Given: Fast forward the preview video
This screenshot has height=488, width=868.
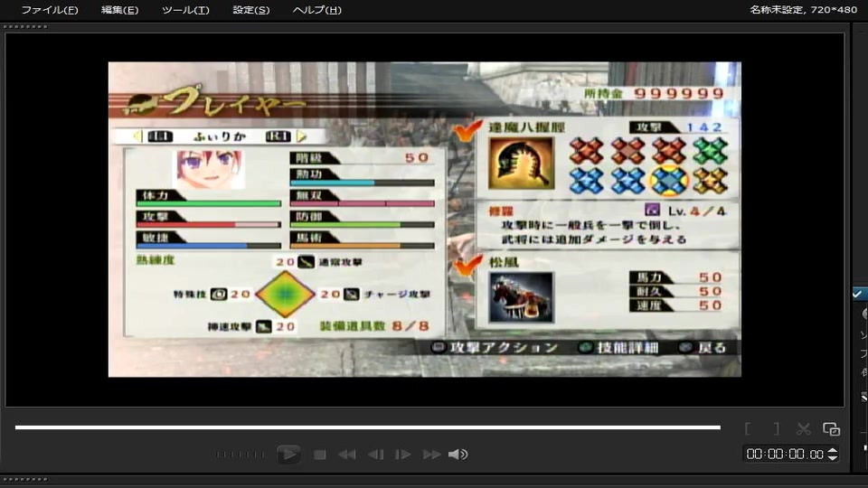Looking at the screenshot, I should [431, 455].
